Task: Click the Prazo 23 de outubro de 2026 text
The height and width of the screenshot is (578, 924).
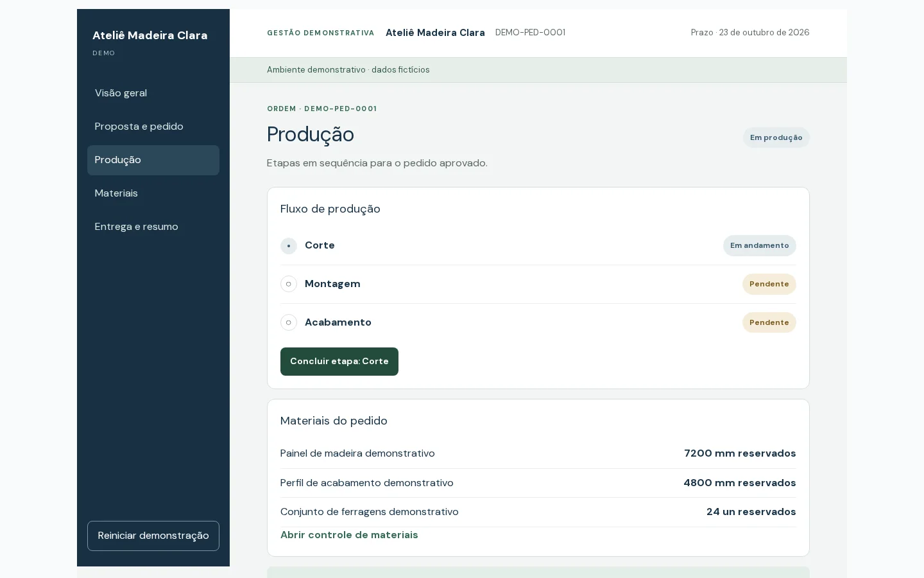Action: point(750,32)
